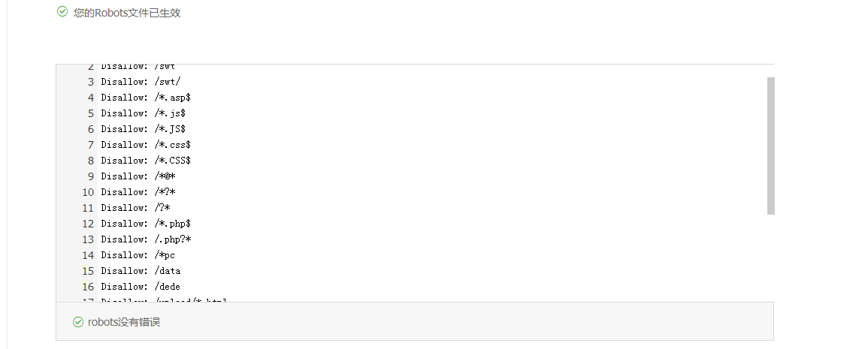
Task: Click the Disallow: /.php?* rule
Action: pos(146,239)
